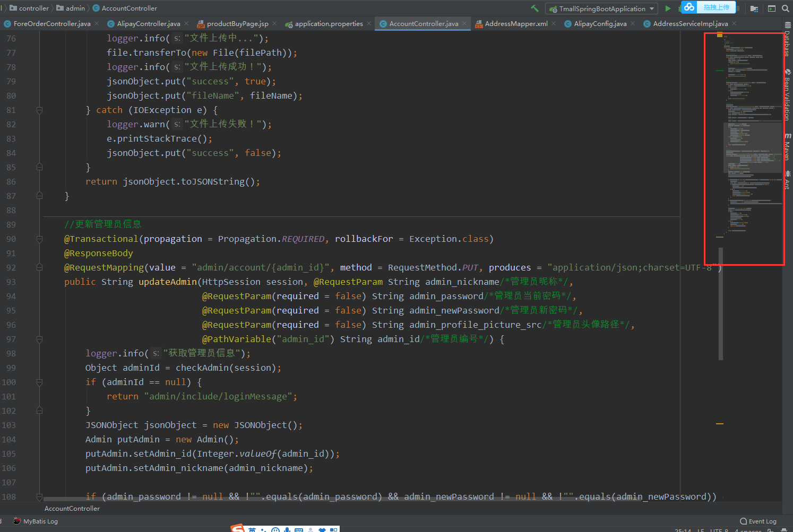The image size is (793, 532).
Task: Close the ForeOrderController.java tab
Action: [x=97, y=23]
